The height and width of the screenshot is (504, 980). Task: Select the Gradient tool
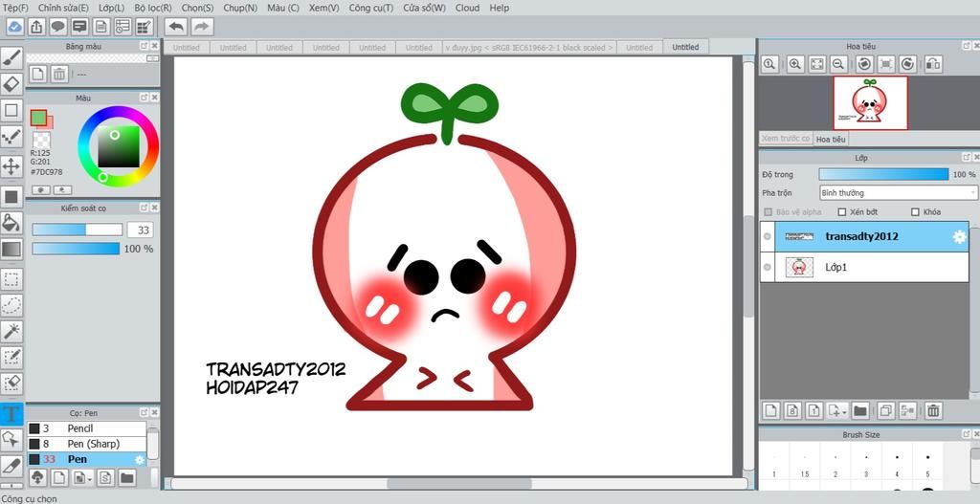click(x=11, y=250)
